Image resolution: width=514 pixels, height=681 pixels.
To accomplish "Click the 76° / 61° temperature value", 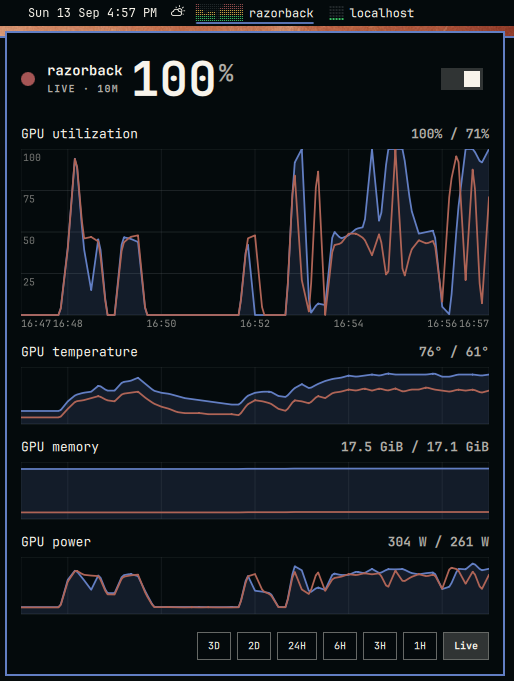I will click(454, 352).
